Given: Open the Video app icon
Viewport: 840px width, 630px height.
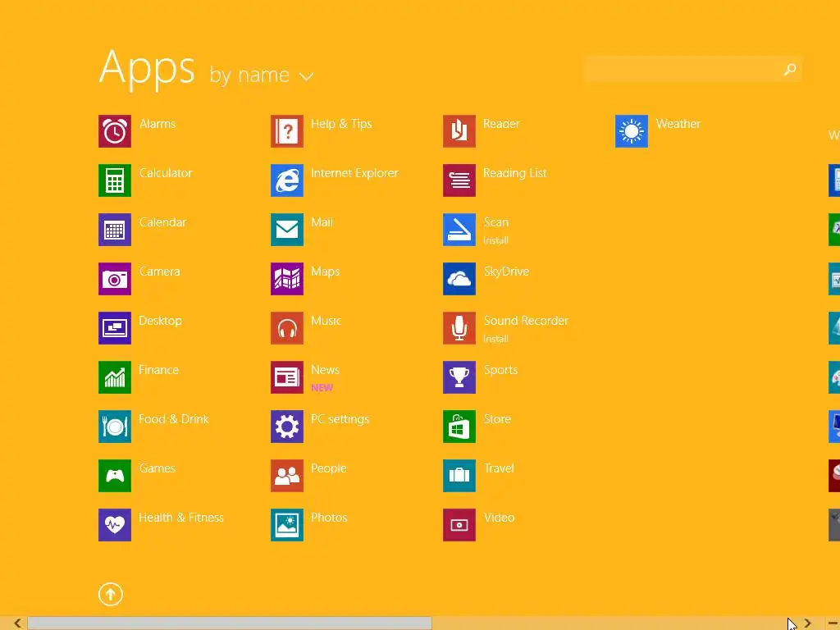Looking at the screenshot, I should 459,525.
